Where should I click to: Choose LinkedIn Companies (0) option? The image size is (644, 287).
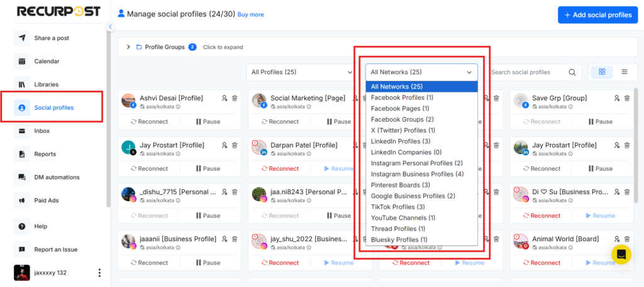click(421, 152)
